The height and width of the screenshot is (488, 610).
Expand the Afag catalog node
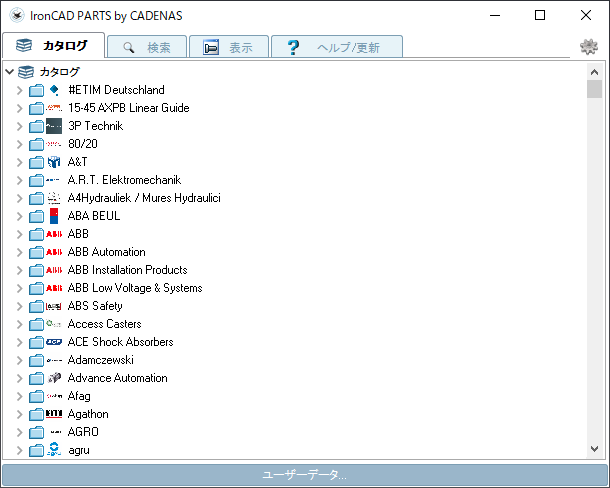click(19, 397)
